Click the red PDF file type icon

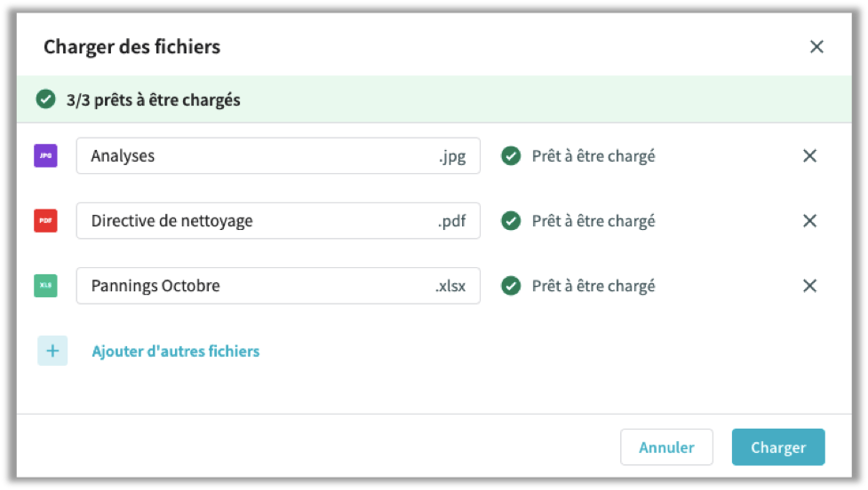[x=45, y=221]
